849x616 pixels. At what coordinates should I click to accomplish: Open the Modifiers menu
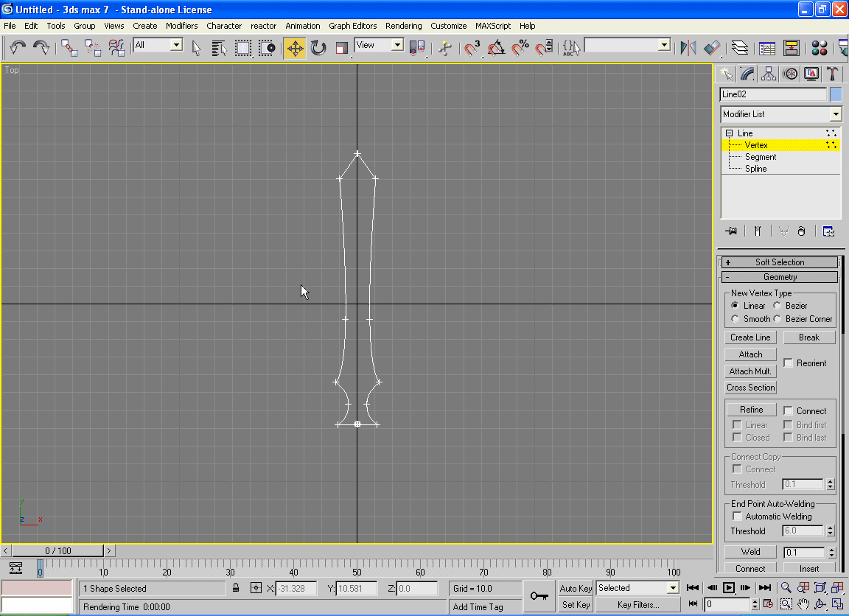181,26
